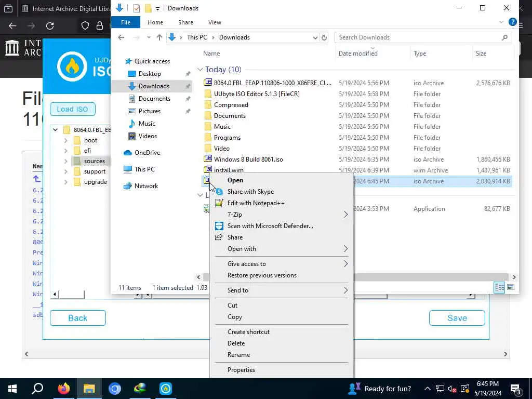This screenshot has width=532, height=399.
Task: Switch to details view icon
Action: coord(499,288)
